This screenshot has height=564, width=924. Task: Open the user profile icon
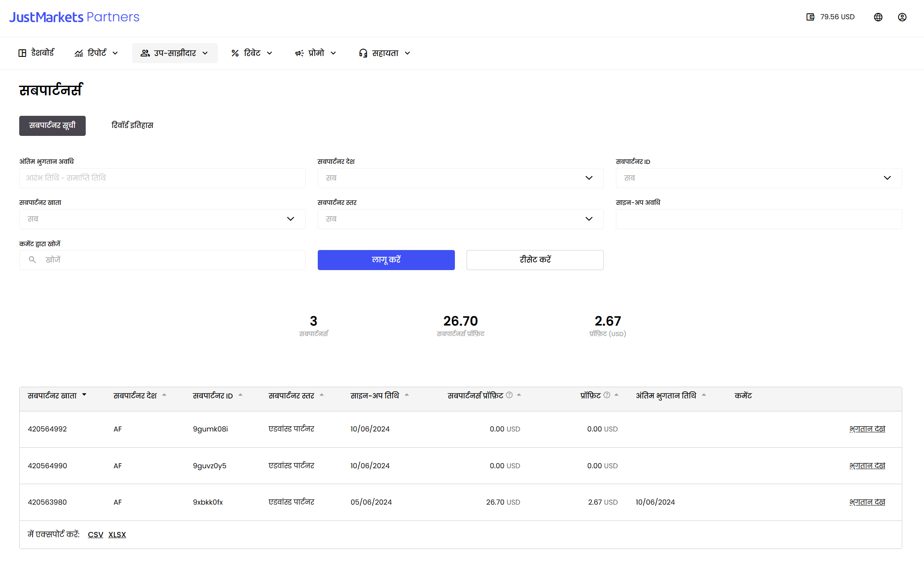902,17
